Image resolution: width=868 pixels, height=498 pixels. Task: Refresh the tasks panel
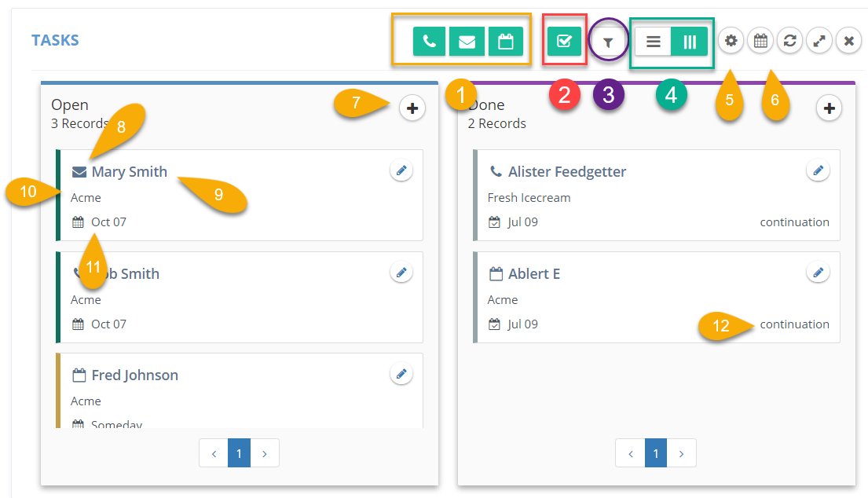(790, 41)
